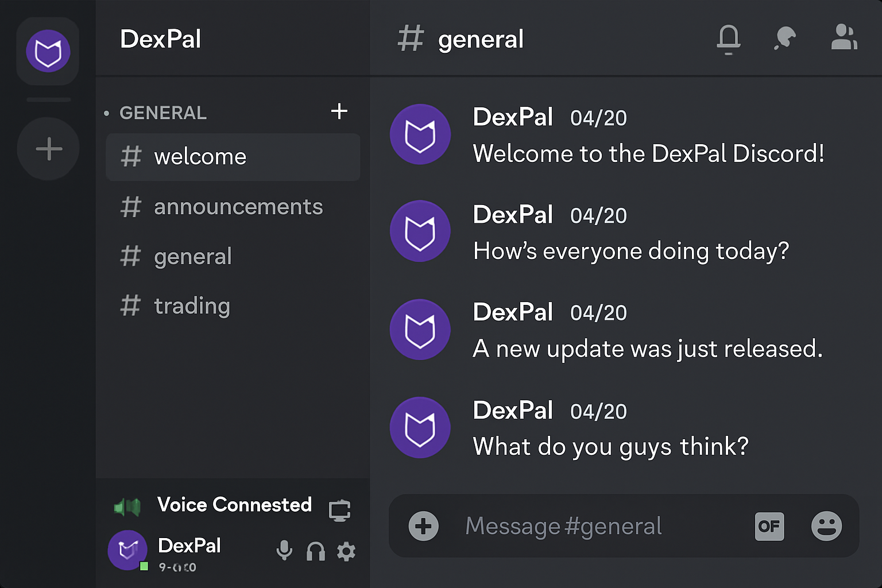Open user settings gear

346,551
